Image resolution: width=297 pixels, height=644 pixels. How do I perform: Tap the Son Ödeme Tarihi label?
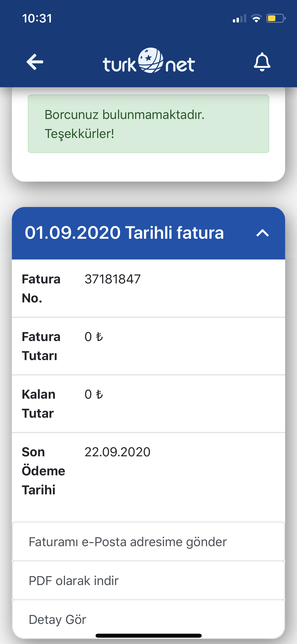tap(44, 471)
